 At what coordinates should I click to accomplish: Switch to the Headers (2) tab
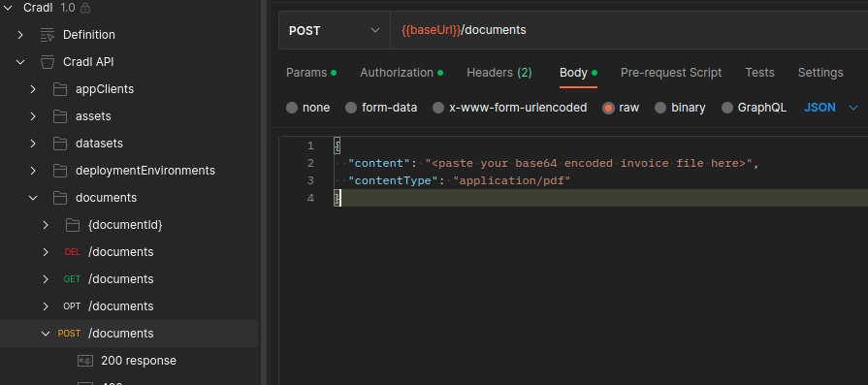[499, 73]
